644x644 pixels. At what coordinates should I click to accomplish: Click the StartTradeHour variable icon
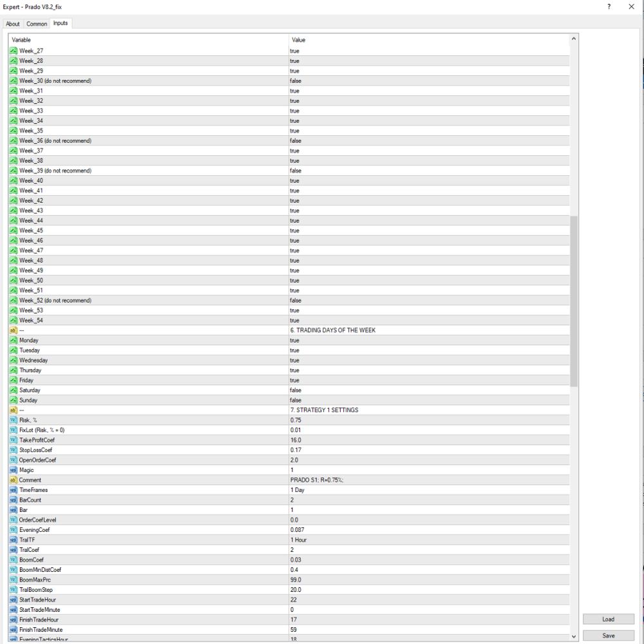coord(13,600)
